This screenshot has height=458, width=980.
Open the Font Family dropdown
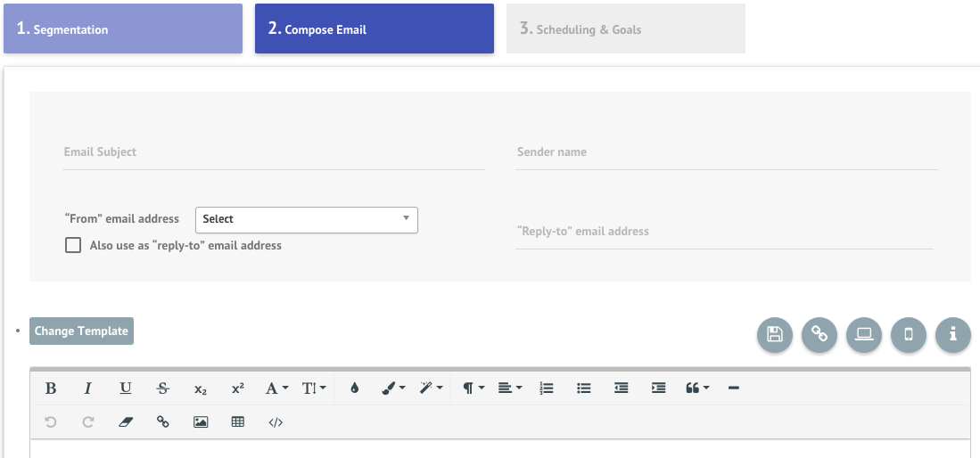click(276, 388)
